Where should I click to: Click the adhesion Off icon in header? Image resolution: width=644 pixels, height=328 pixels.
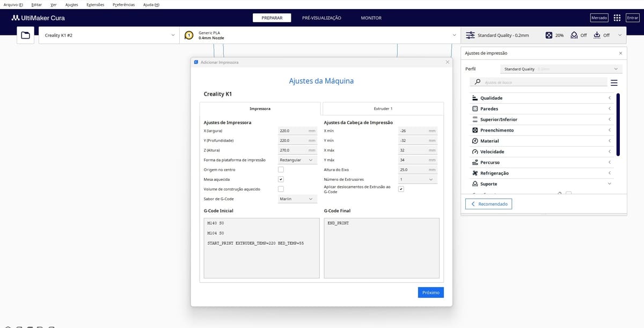(x=597, y=35)
